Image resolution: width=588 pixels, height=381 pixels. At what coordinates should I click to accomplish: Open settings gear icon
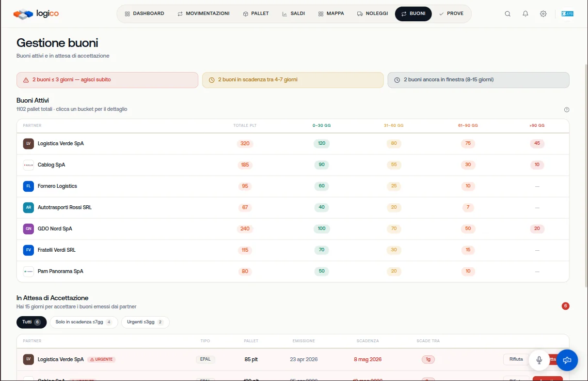(x=543, y=14)
